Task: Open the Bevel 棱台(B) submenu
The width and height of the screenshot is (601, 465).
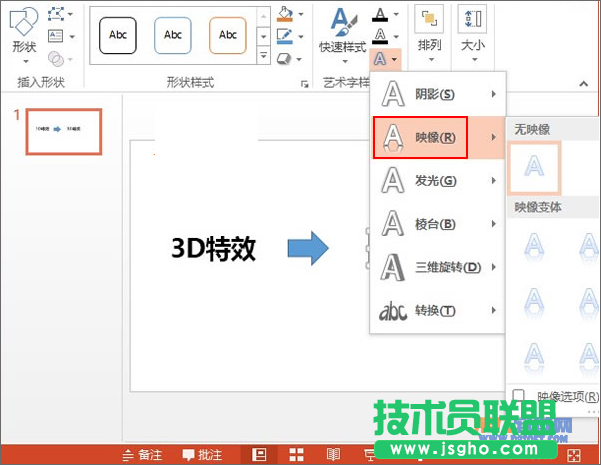Action: [x=438, y=224]
